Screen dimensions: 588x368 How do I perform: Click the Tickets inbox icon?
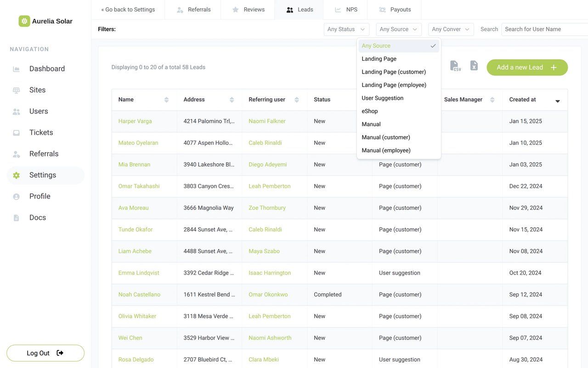[17, 132]
